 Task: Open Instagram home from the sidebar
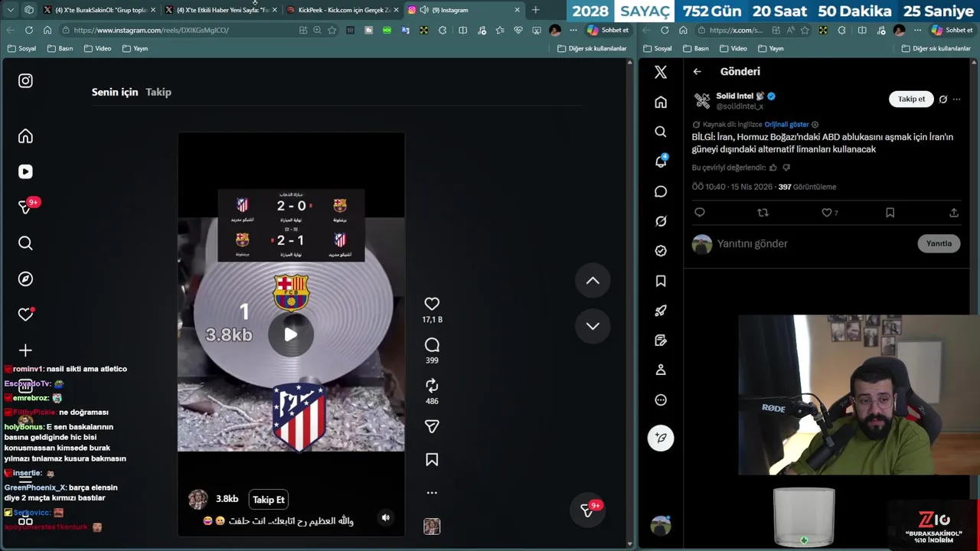[x=25, y=136]
